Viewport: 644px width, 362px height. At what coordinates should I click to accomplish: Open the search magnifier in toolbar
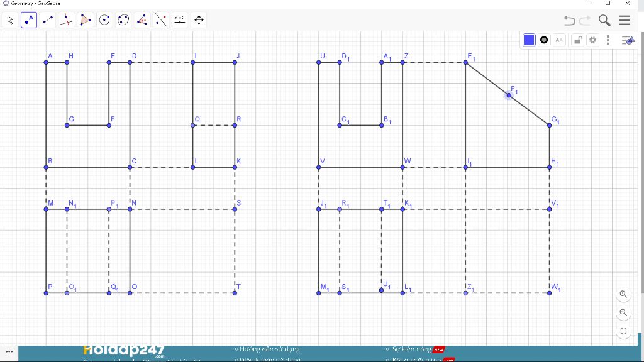pyautogui.click(x=604, y=20)
